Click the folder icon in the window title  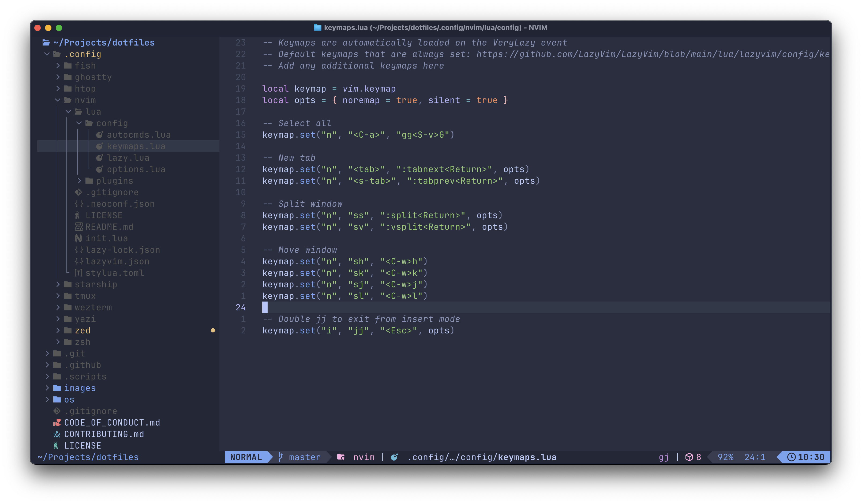(x=317, y=27)
